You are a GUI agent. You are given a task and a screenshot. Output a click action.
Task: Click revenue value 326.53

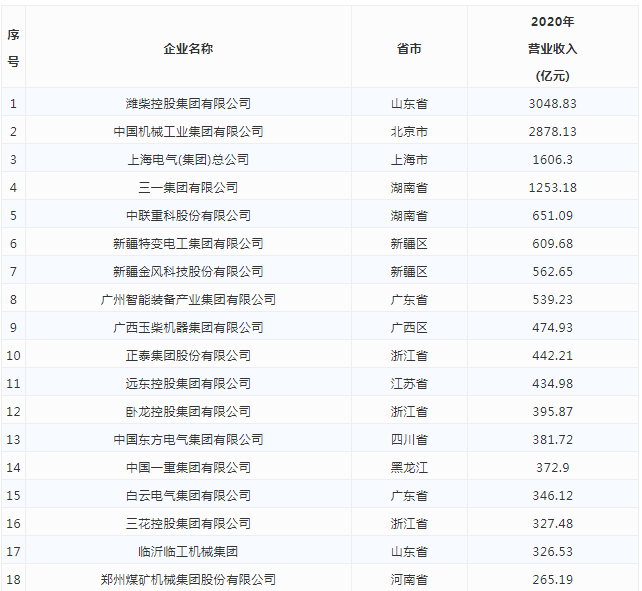(x=552, y=551)
